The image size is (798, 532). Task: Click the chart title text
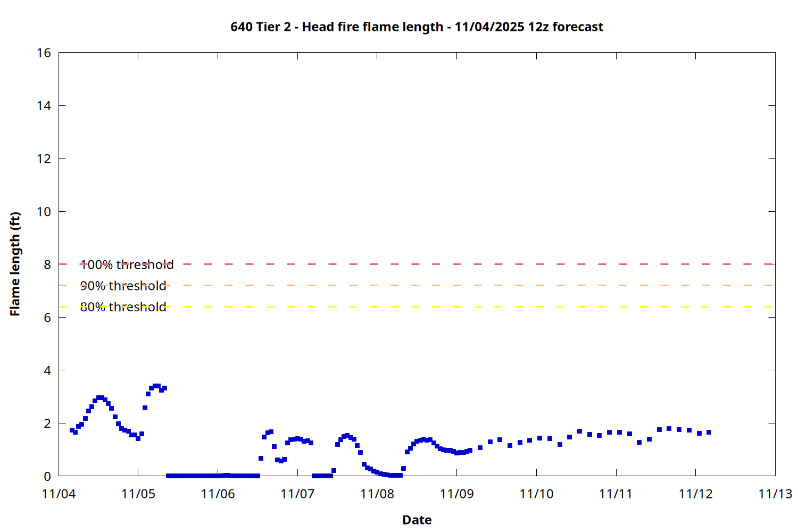417,27
